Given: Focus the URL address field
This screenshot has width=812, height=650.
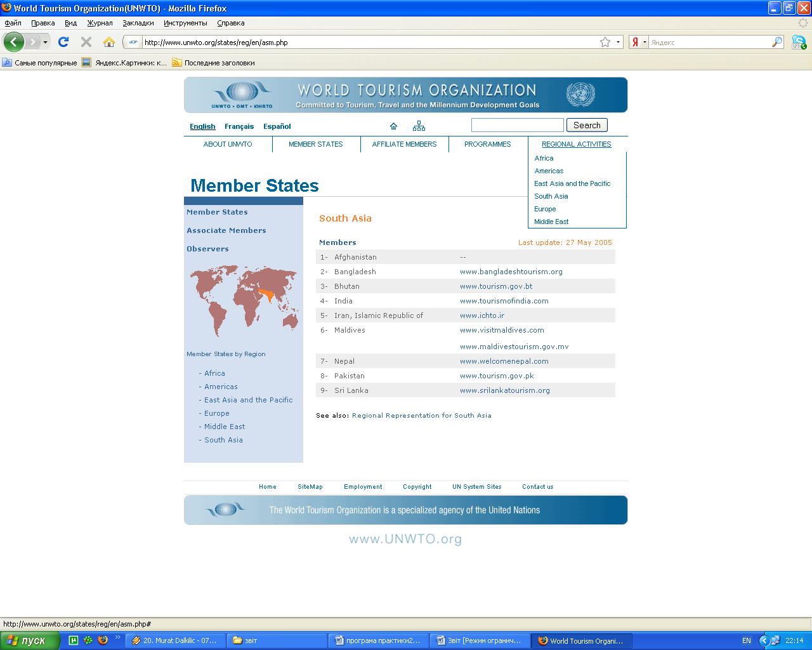Looking at the screenshot, I should pos(371,43).
